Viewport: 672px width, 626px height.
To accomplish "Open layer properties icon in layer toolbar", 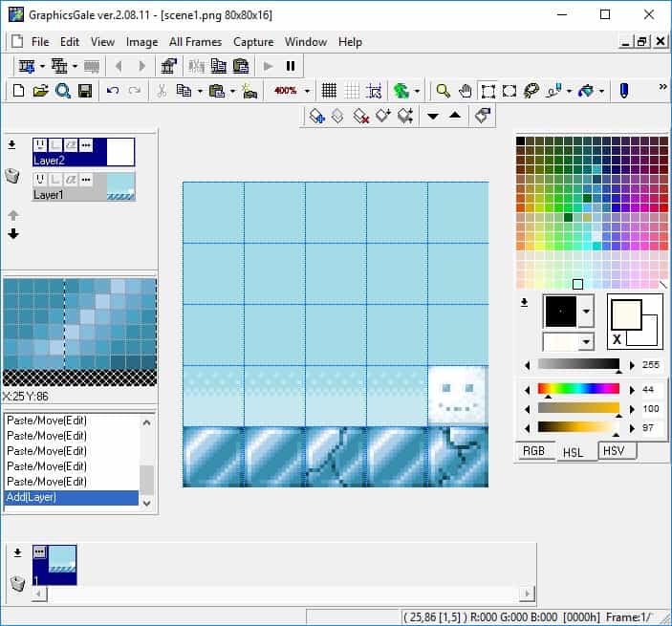I will click(483, 116).
